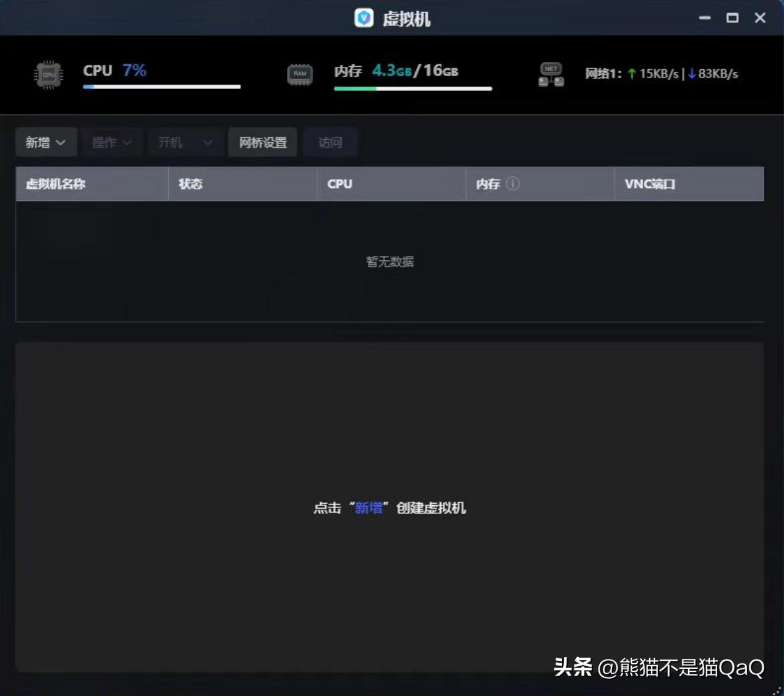Click the 暂无数据 empty data area
Screen dimensions: 784x696
(390, 262)
